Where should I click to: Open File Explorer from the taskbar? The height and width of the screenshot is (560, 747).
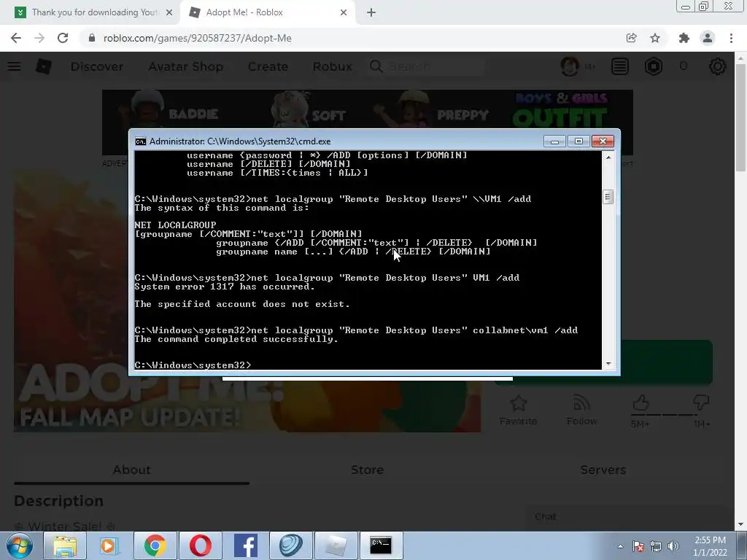[x=65, y=545]
